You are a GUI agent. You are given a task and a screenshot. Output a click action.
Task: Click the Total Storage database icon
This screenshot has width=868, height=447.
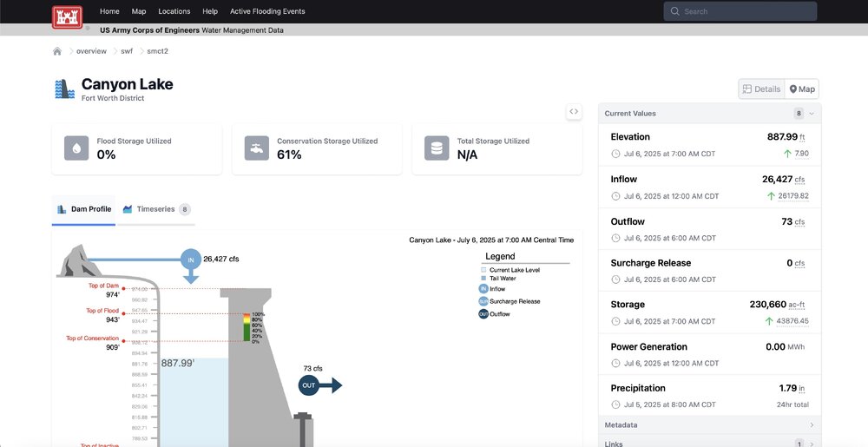437,148
